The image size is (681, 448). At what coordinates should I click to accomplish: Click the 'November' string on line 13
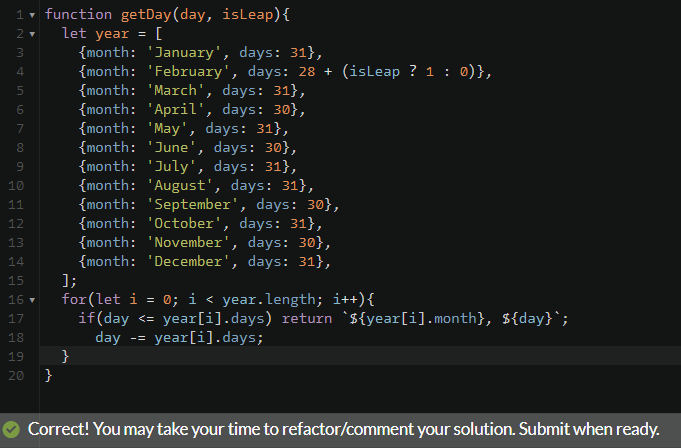pyautogui.click(x=188, y=242)
